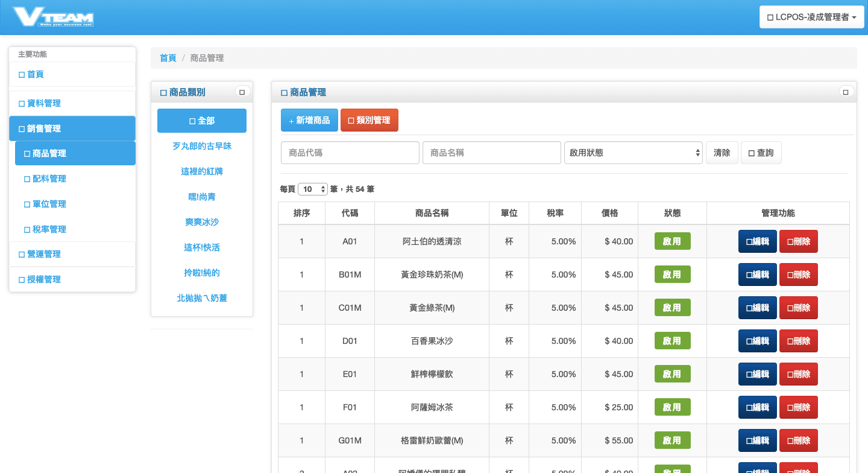Click the + 新增商品 button to add a product
The width and height of the screenshot is (868, 473).
(309, 119)
